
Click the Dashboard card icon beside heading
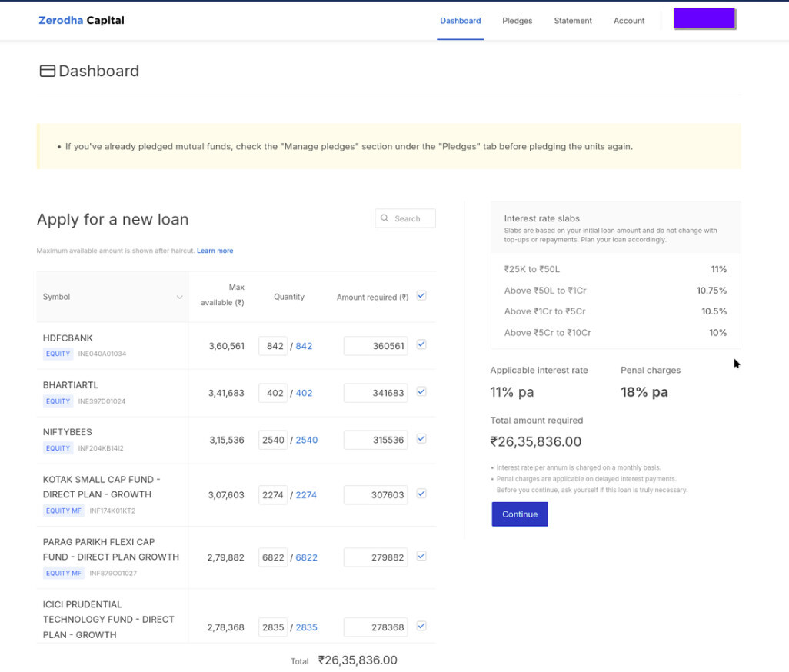click(48, 72)
